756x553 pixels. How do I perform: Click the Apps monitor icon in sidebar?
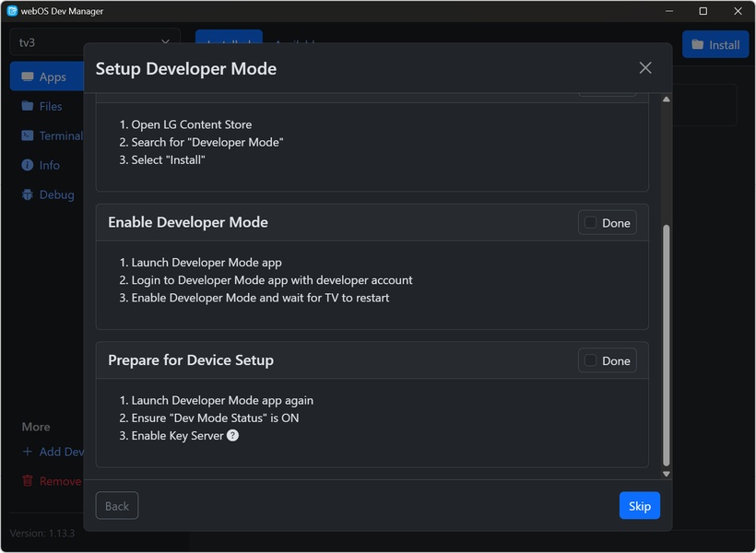pyautogui.click(x=28, y=77)
